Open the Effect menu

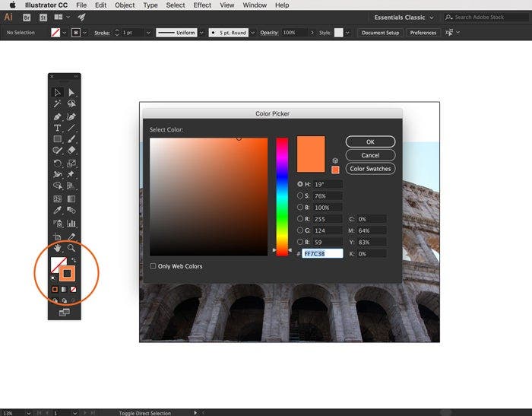[x=202, y=5]
